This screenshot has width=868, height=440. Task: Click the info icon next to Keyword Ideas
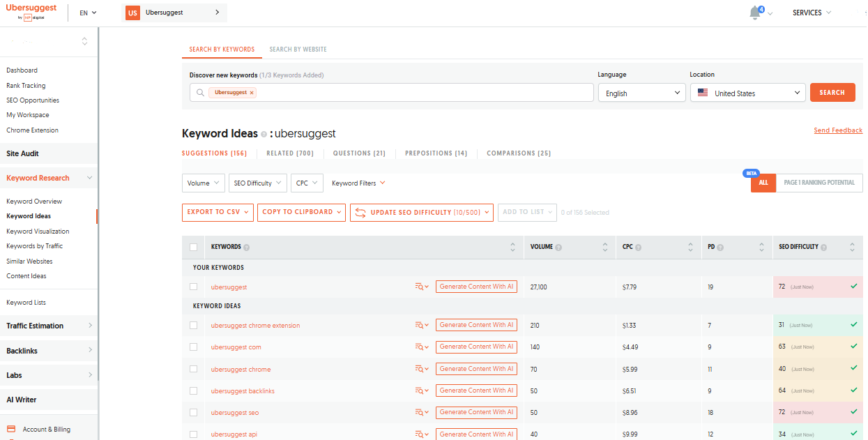click(x=264, y=134)
